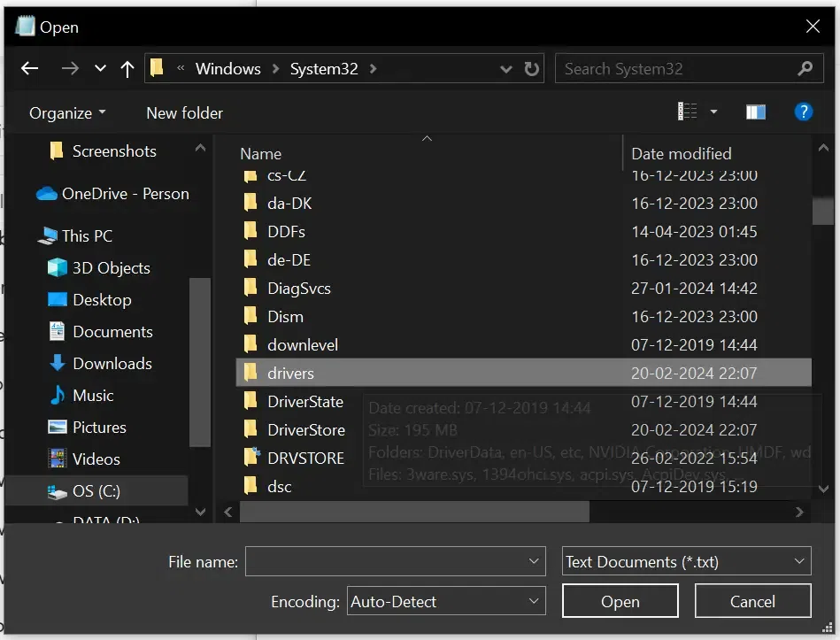Go up one folder level
Image resolution: width=840 pixels, height=640 pixels.
pos(127,68)
